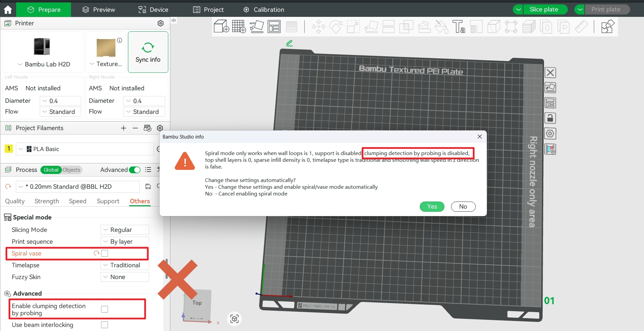This screenshot has width=644, height=331.
Task: Click the plate lock icon
Action: point(550,118)
